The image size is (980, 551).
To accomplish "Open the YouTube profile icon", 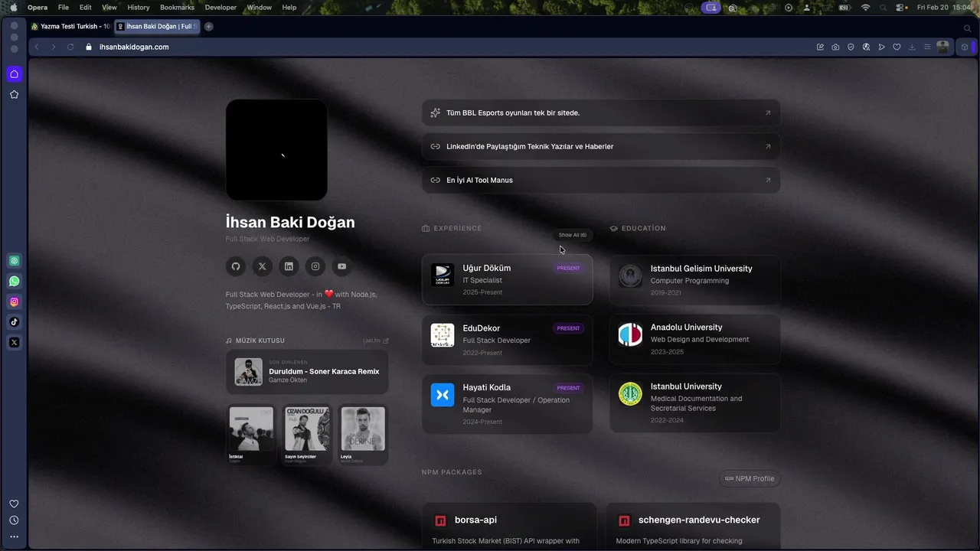I will 341,266.
